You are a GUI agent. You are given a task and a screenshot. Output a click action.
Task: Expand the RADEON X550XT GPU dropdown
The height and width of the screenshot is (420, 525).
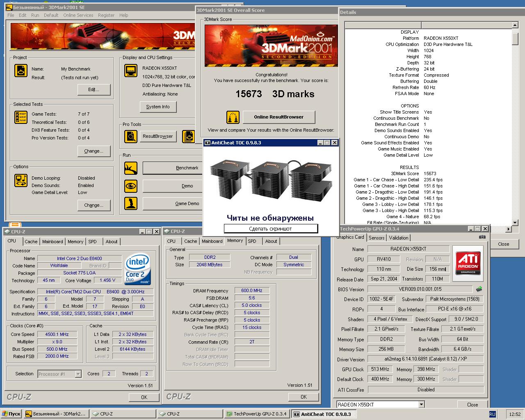[x=421, y=404]
